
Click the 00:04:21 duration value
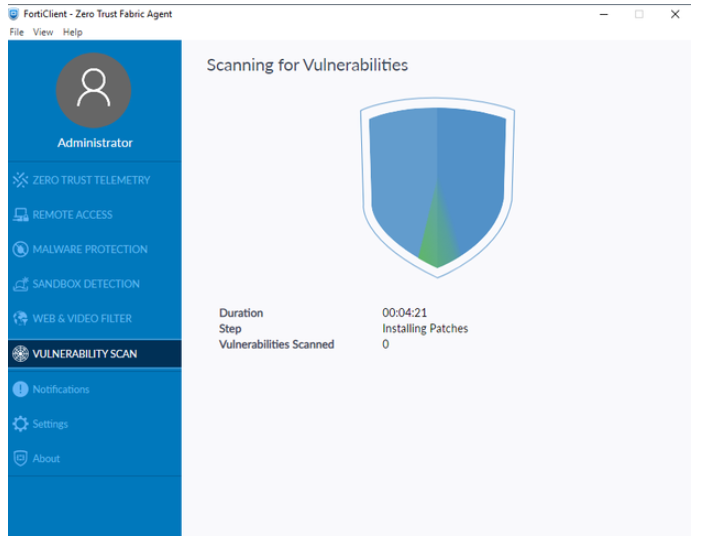(x=405, y=313)
